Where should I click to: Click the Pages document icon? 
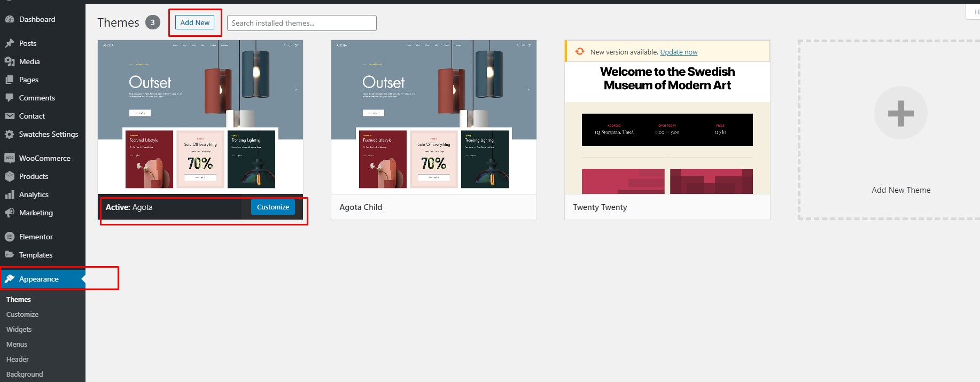point(9,80)
